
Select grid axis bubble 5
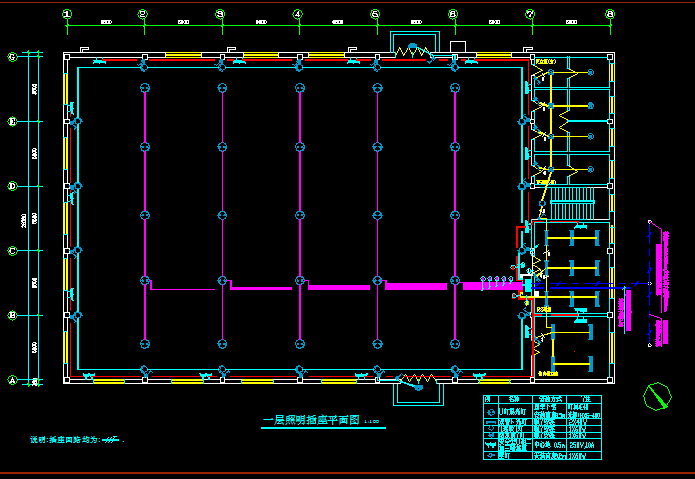tap(375, 14)
